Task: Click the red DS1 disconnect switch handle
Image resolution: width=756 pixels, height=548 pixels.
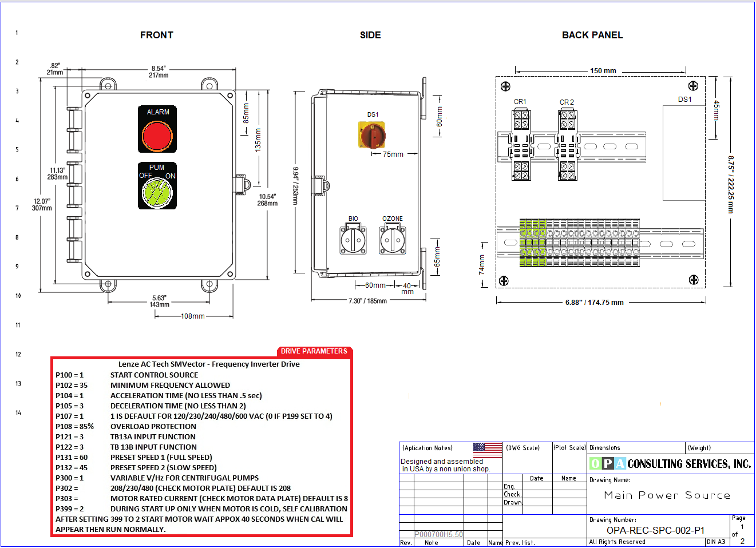Action: pos(373,136)
